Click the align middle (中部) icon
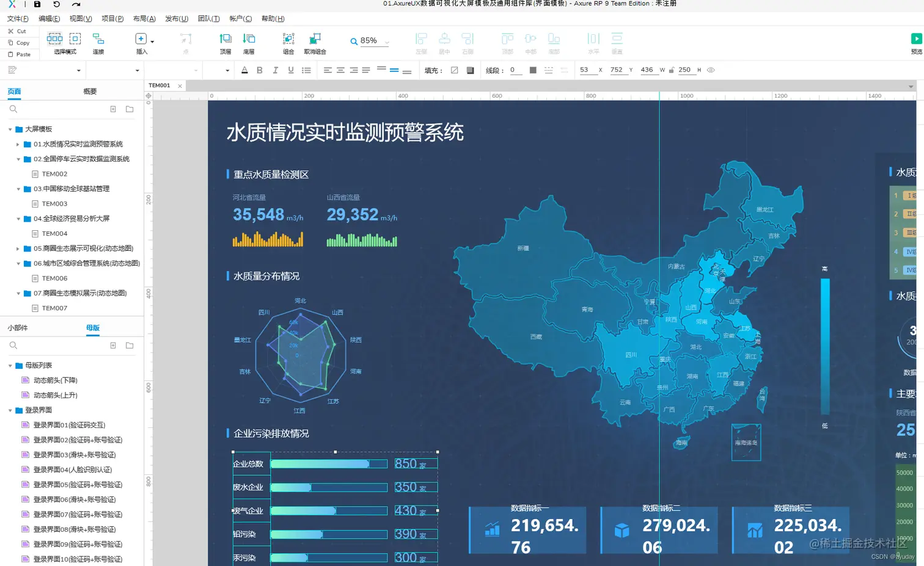This screenshot has height=566, width=924. pyautogui.click(x=530, y=38)
